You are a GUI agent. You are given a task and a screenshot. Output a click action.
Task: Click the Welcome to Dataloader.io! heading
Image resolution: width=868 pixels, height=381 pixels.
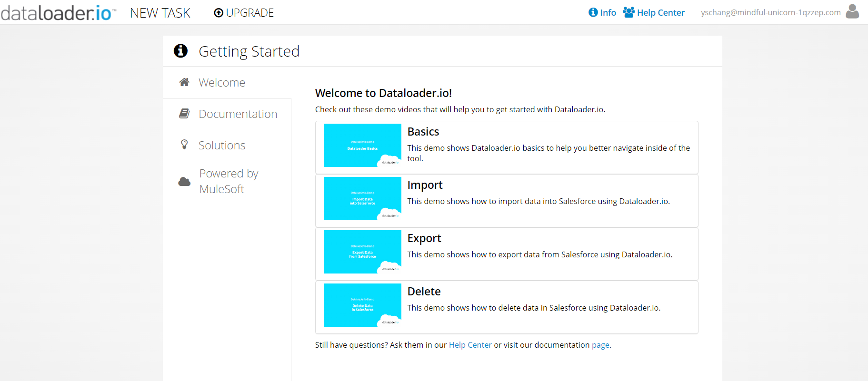[383, 93]
